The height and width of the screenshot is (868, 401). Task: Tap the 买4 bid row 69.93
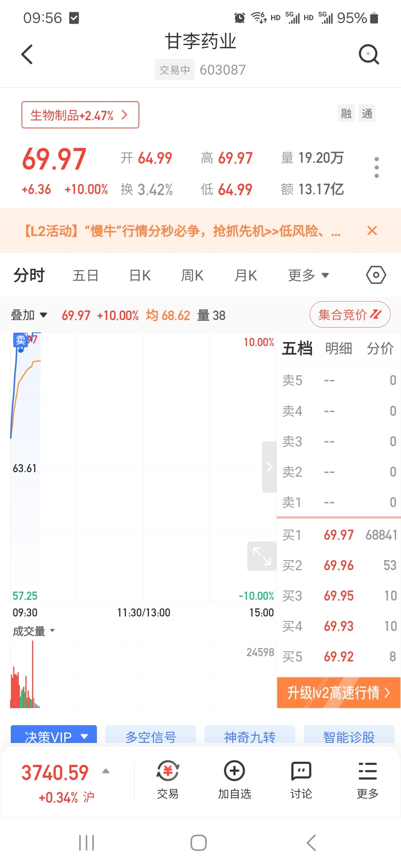339,626
